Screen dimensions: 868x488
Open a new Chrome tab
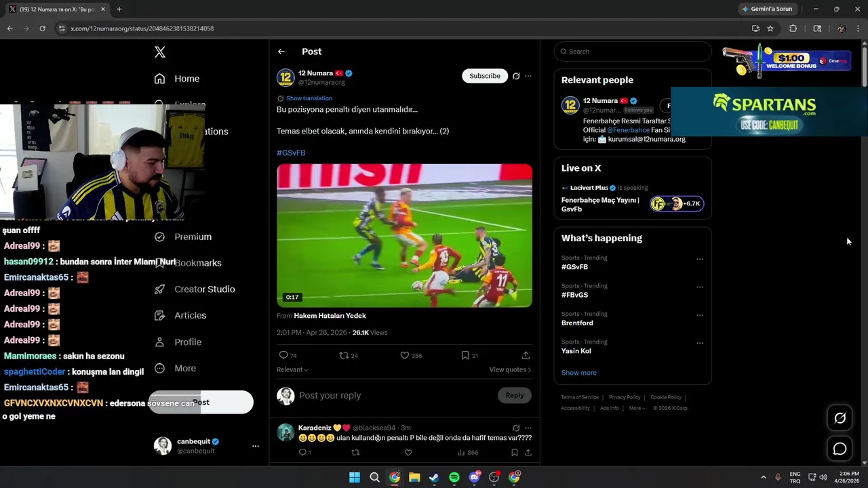pyautogui.click(x=119, y=9)
